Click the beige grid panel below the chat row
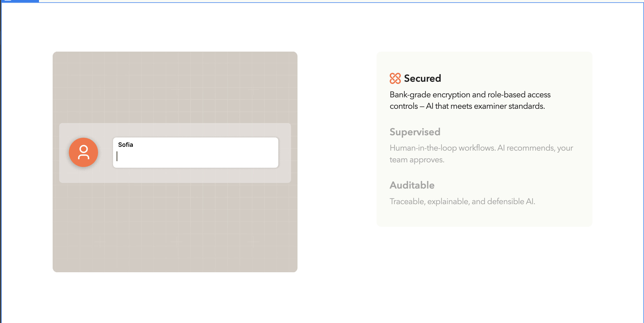Viewport: 644px width, 323px height. click(175, 227)
